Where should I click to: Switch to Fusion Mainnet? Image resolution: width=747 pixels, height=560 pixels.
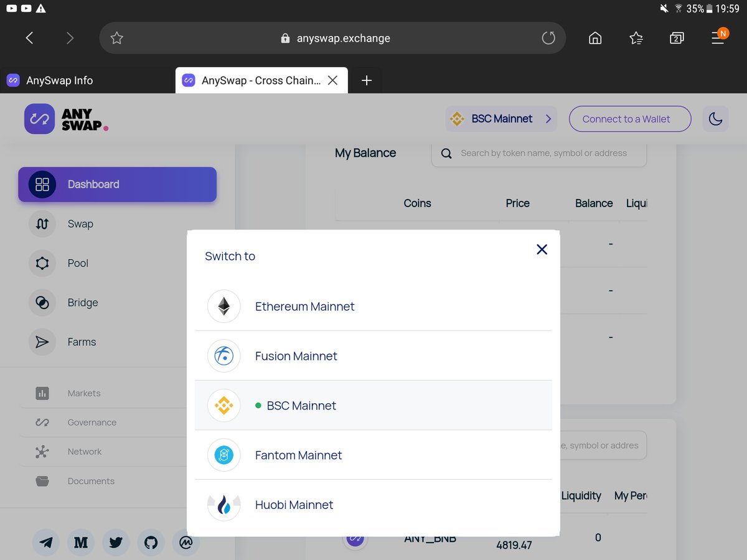pos(374,356)
